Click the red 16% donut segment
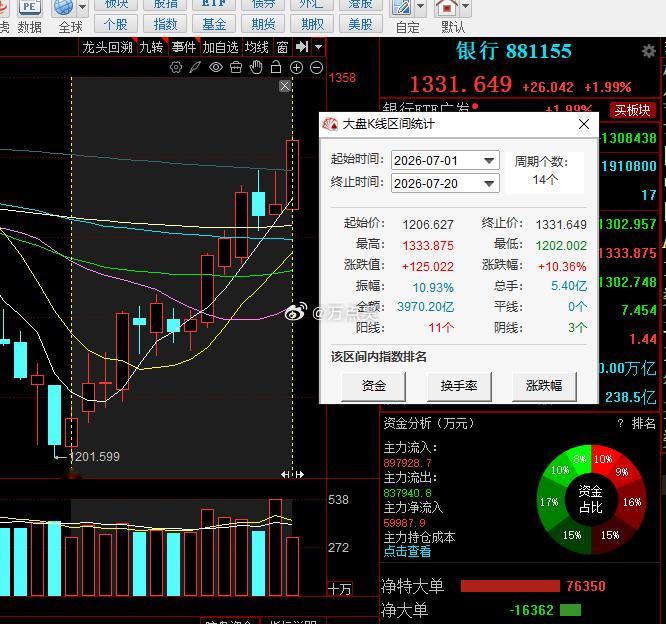 [632, 502]
